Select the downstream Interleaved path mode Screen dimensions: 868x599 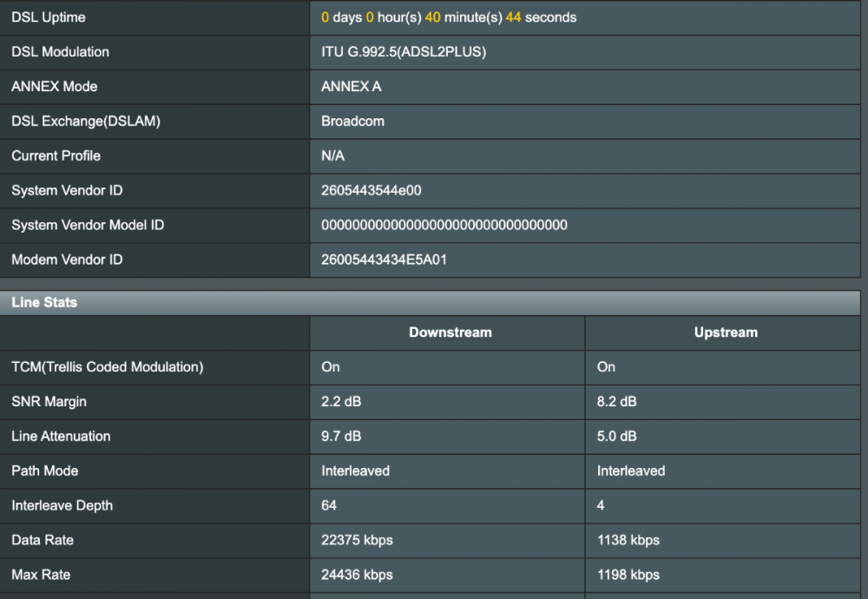pyautogui.click(x=356, y=471)
